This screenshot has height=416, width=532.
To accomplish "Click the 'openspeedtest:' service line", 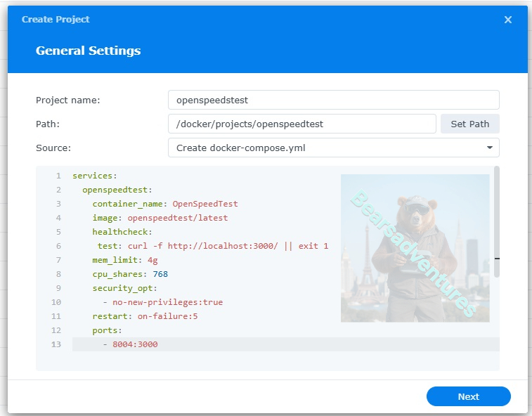I will [117, 190].
